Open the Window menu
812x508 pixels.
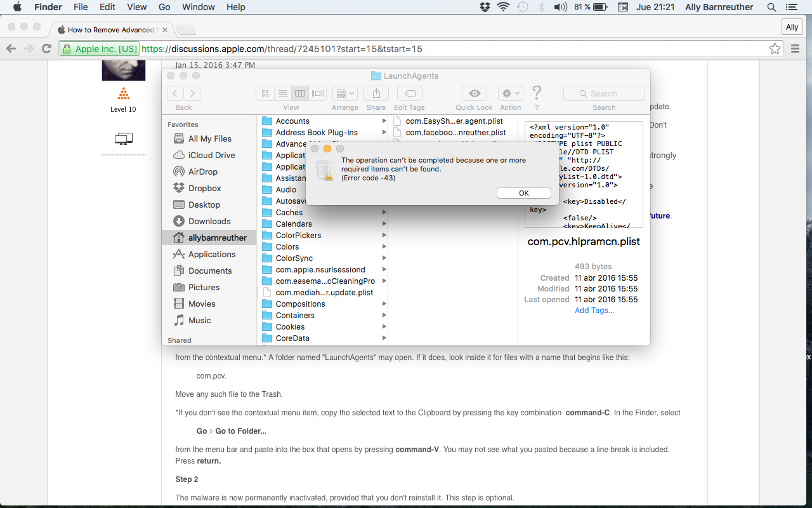pyautogui.click(x=199, y=7)
